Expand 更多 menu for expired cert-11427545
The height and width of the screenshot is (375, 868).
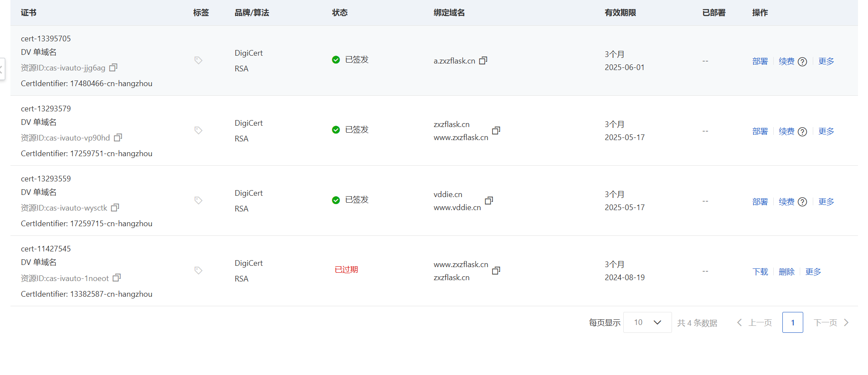[813, 272]
